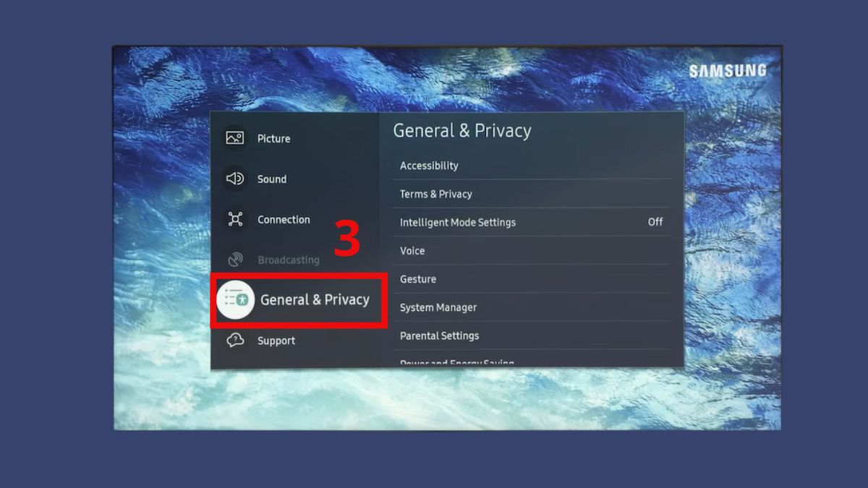Select Support from the sidebar

(276, 340)
